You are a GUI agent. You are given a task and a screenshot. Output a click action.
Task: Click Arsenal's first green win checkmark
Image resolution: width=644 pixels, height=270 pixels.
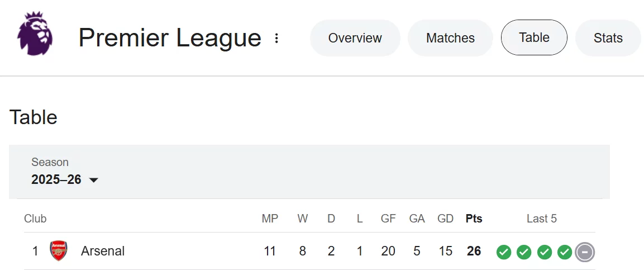tap(504, 252)
